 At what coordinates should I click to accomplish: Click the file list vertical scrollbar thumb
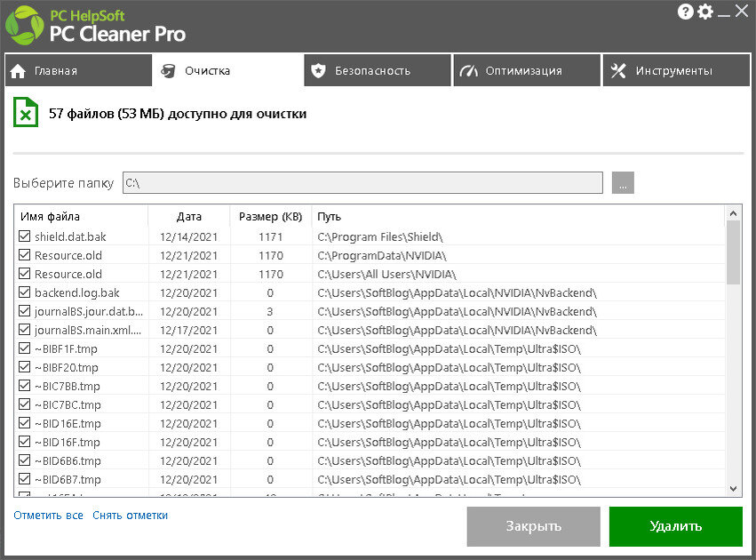(733, 252)
